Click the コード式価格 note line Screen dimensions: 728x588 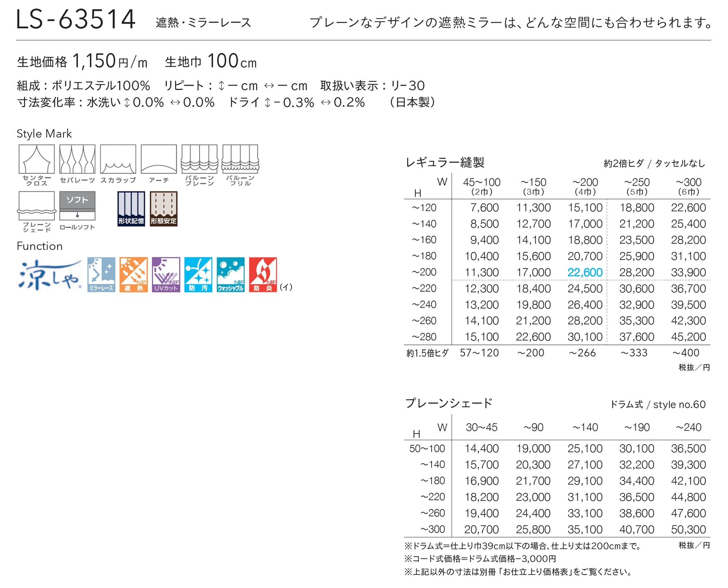click(x=480, y=559)
